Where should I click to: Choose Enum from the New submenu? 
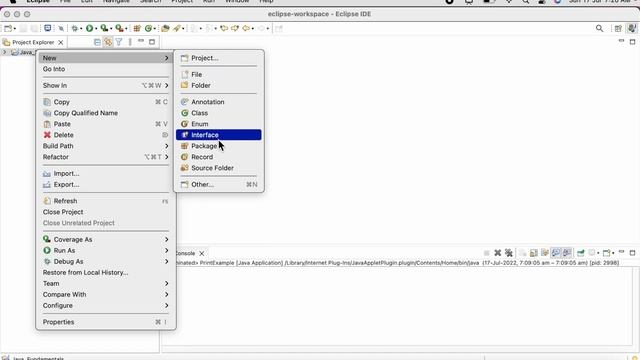point(218,124)
